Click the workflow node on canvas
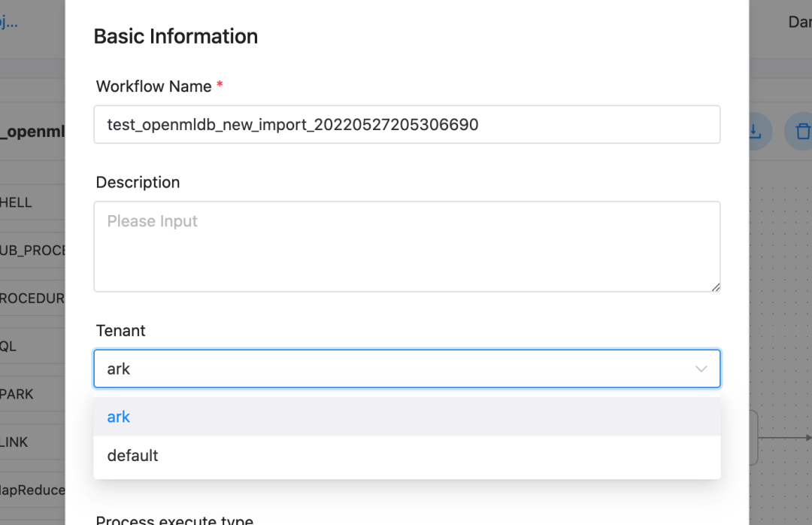This screenshot has height=525, width=812. click(754, 438)
